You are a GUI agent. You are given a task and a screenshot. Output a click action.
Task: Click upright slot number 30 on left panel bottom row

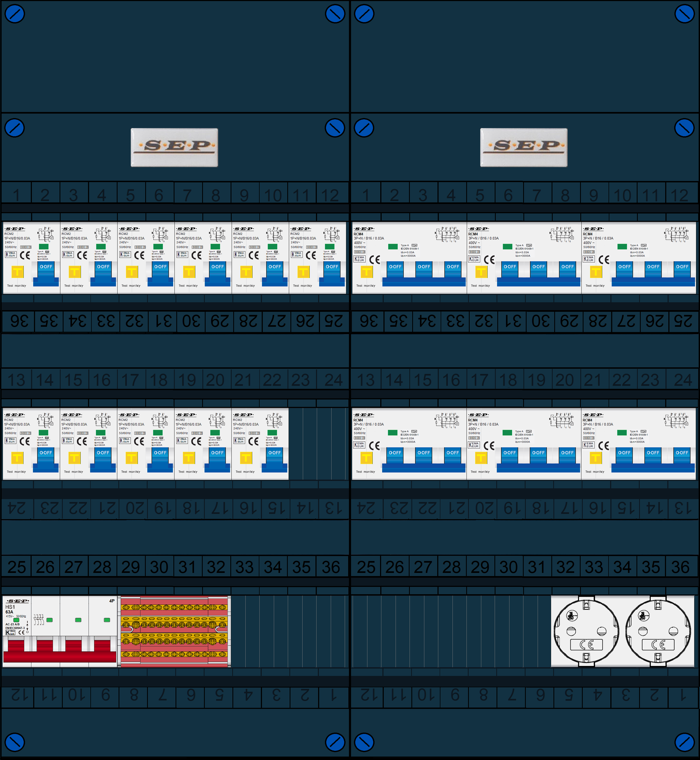(x=159, y=567)
